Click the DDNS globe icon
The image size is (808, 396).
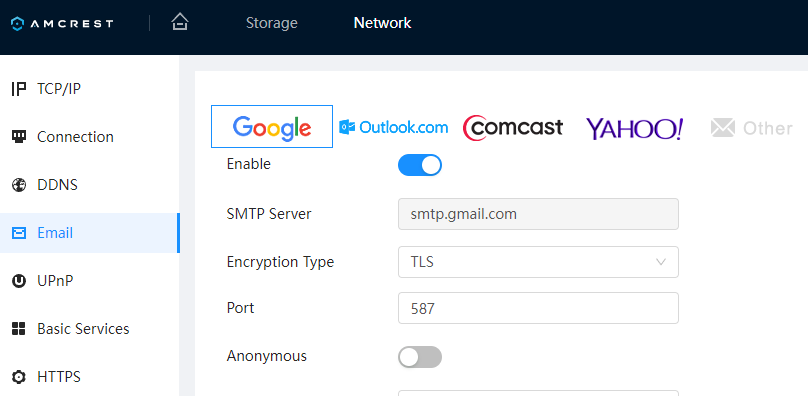[19, 185]
